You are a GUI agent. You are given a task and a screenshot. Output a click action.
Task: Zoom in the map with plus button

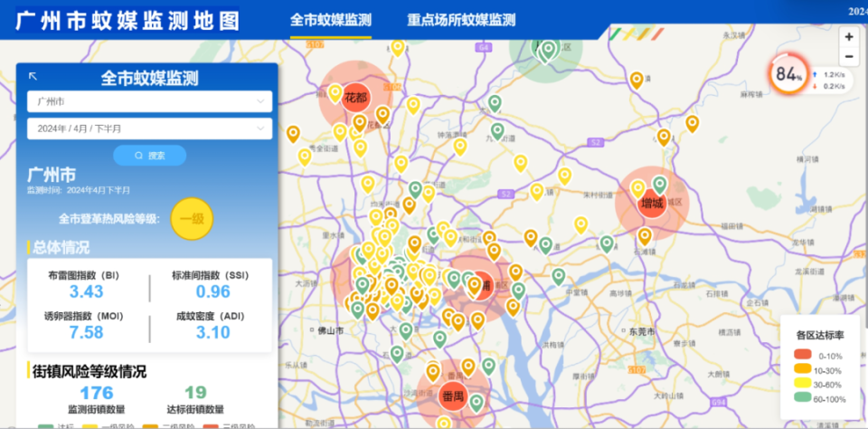point(849,37)
